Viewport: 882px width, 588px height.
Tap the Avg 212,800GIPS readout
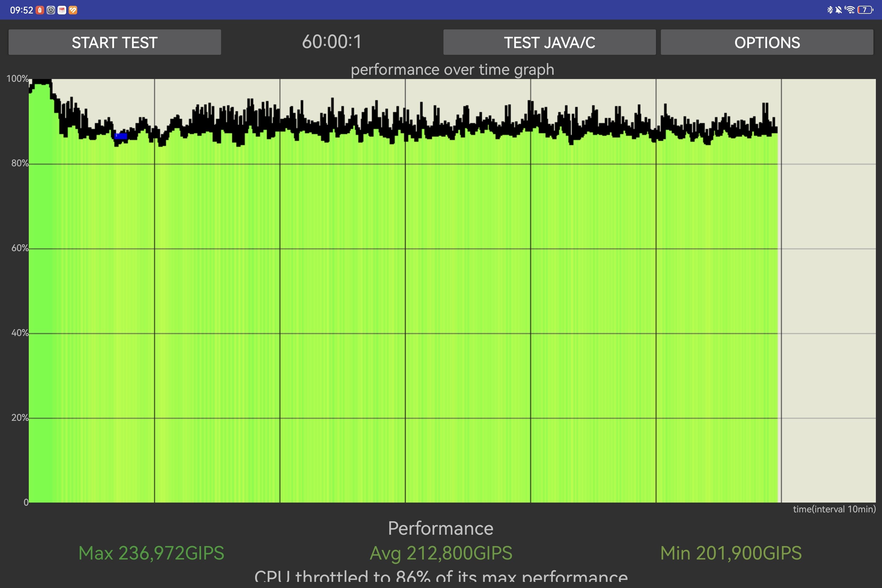tap(441, 553)
